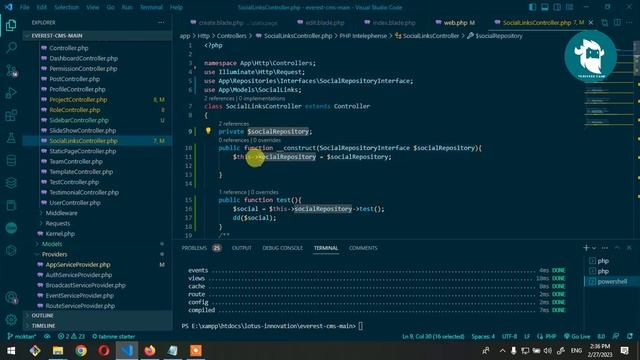Click the lightbulb quick-fix icon on line 9
Screen dimensions: 640x360
coord(208,131)
